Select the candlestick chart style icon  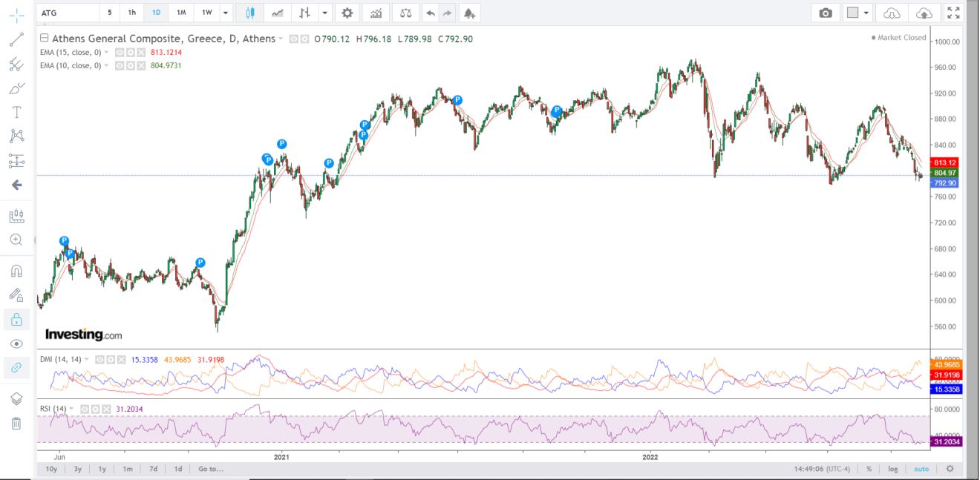[249, 13]
